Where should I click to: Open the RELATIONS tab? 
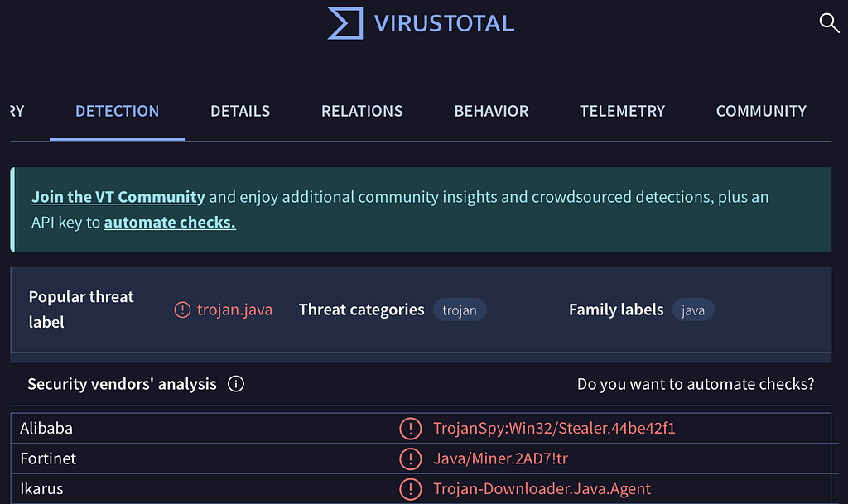[362, 111]
